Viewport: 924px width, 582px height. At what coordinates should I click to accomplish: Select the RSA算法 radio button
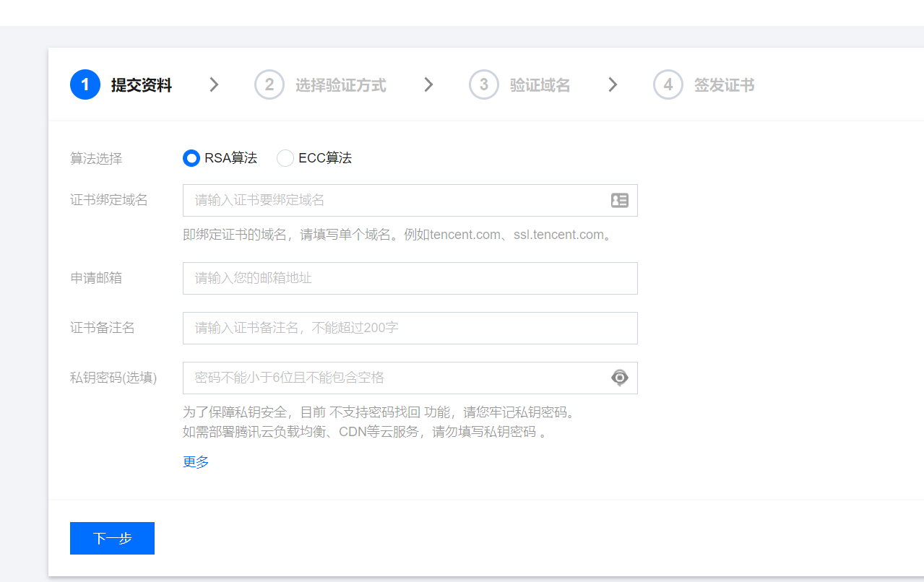click(191, 158)
